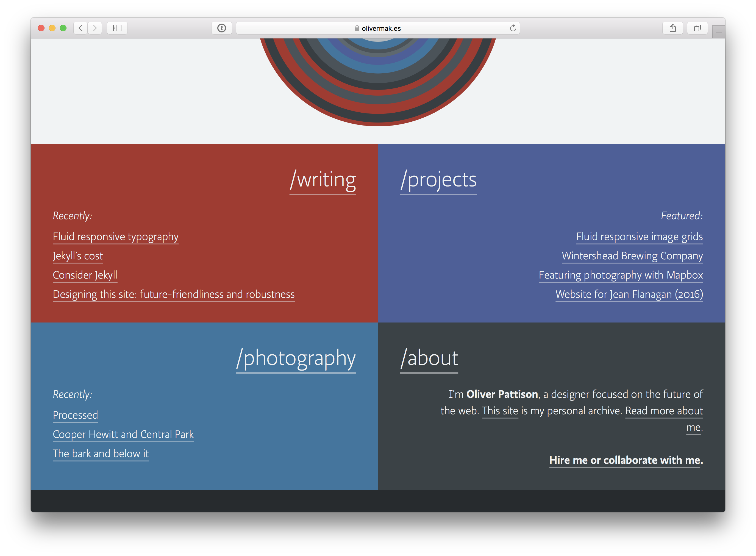Open Cooper Hewitt and Central Park photos

pyautogui.click(x=123, y=434)
